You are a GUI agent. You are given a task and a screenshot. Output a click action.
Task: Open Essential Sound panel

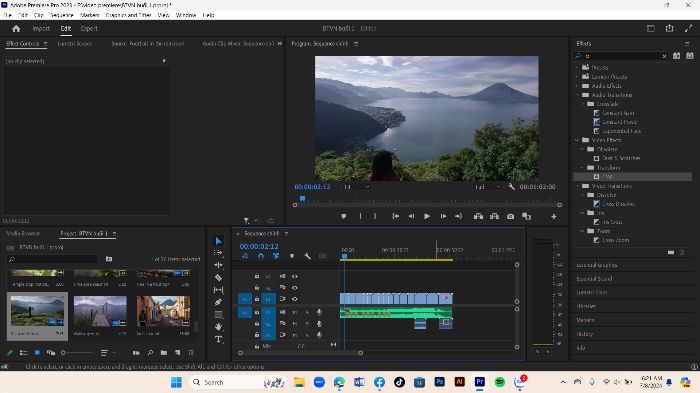tap(594, 279)
